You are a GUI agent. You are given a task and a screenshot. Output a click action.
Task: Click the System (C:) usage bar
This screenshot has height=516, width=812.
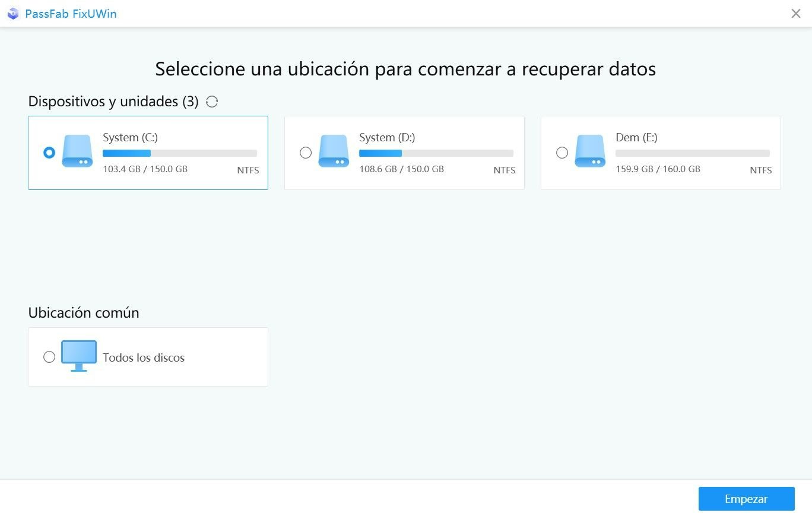(180, 153)
